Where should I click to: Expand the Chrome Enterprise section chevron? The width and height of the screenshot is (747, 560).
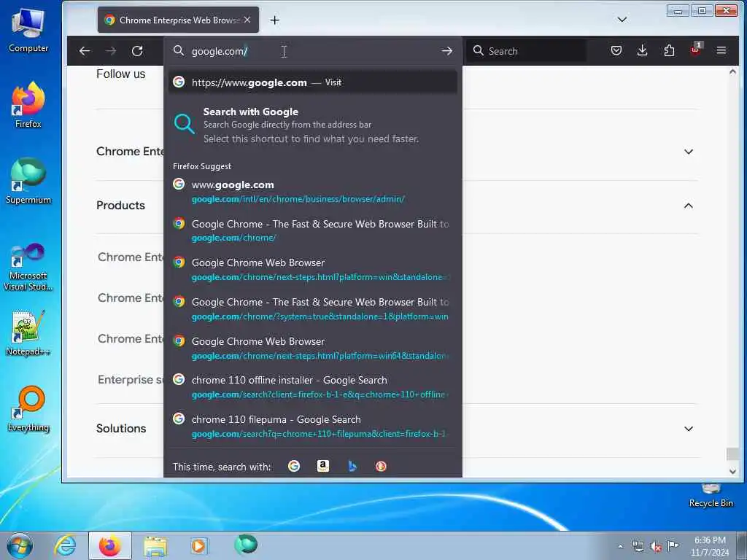(x=689, y=152)
